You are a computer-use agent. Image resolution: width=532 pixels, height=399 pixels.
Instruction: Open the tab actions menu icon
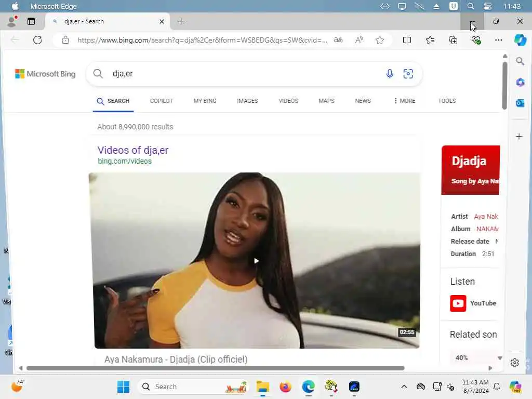click(x=31, y=21)
